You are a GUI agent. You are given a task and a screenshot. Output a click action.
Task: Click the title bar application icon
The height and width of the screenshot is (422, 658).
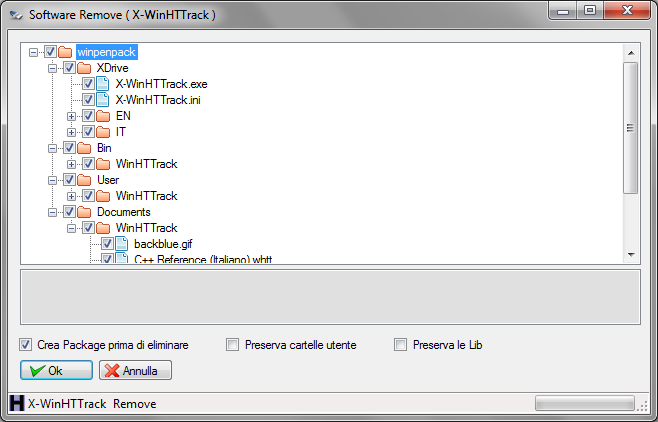[16, 15]
